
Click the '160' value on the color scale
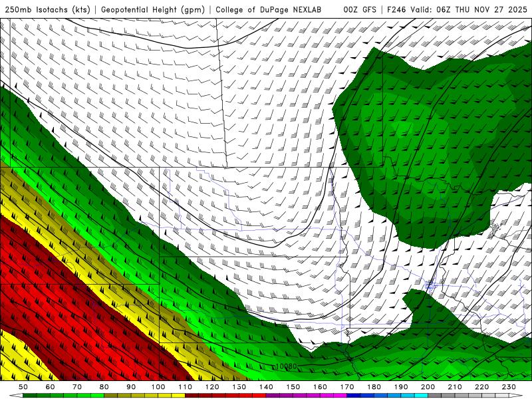(320, 387)
